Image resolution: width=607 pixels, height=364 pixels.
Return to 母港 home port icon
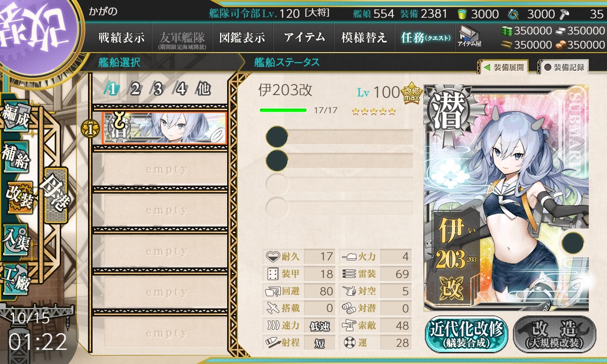pyautogui.click(x=55, y=195)
